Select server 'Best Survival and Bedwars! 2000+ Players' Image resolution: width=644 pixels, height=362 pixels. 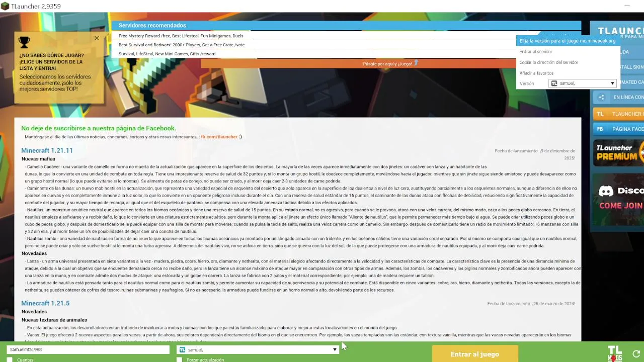click(182, 45)
